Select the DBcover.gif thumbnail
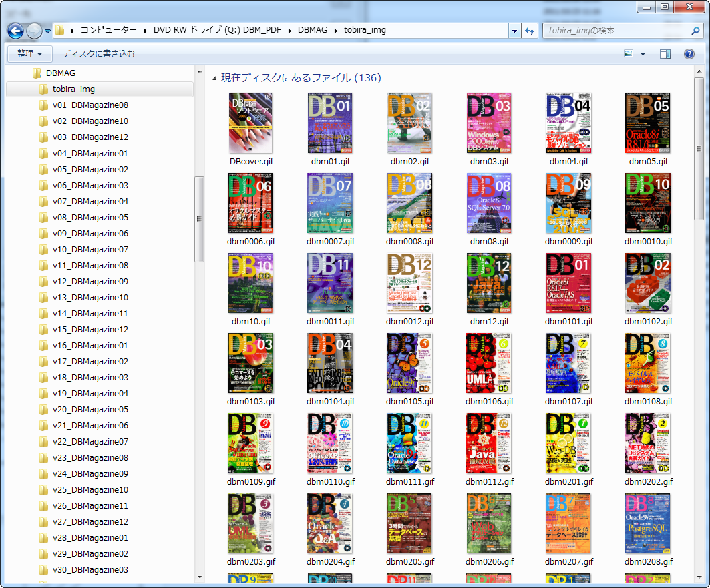 [250, 123]
